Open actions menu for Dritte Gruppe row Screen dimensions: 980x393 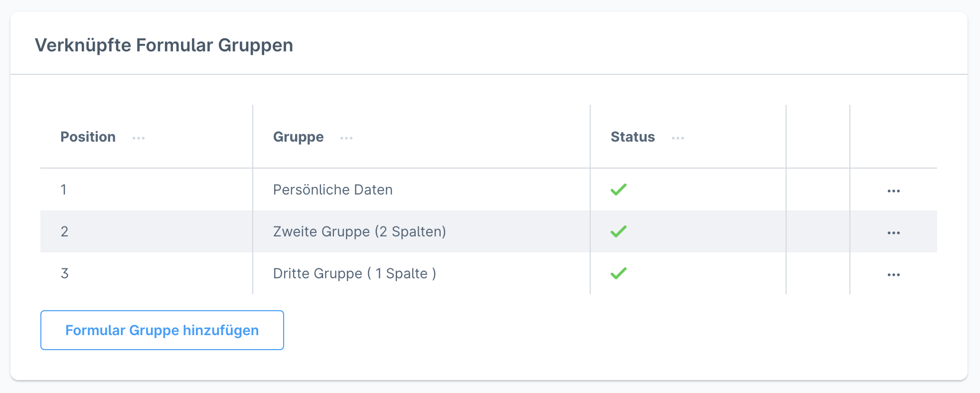(x=893, y=275)
